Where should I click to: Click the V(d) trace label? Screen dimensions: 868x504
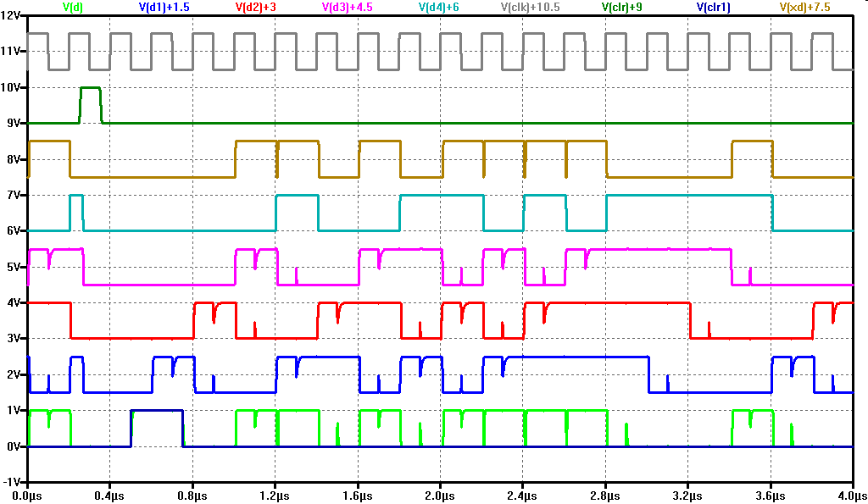pyautogui.click(x=73, y=7)
